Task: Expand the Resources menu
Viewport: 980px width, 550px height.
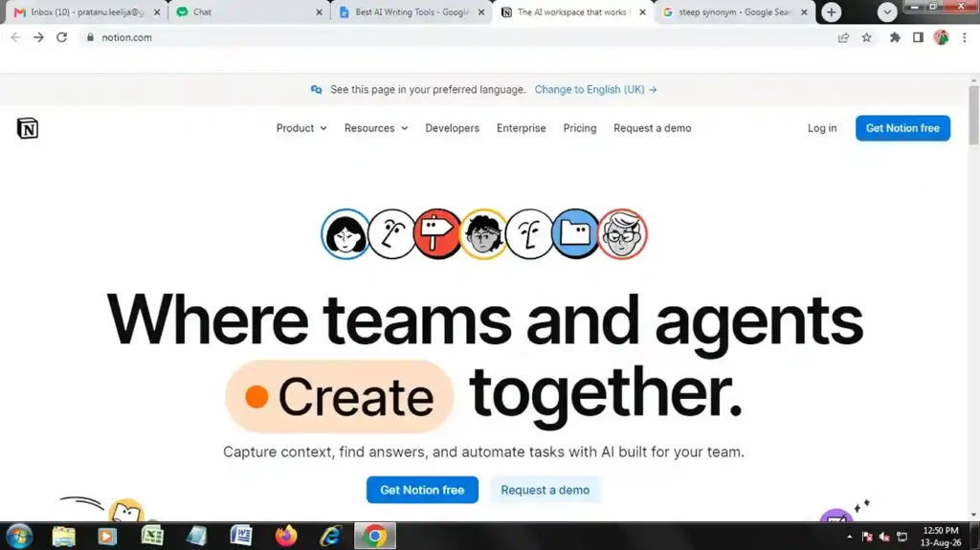Action: click(375, 128)
